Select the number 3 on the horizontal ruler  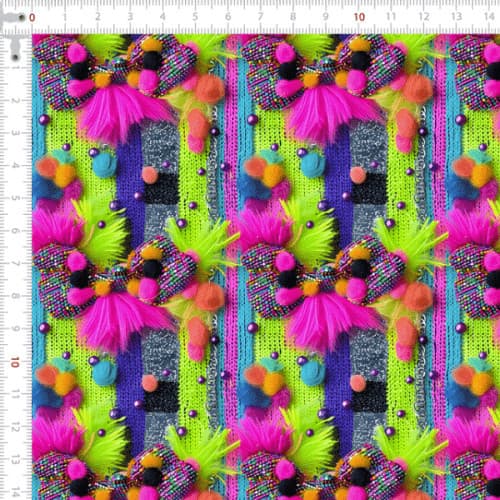point(130,17)
